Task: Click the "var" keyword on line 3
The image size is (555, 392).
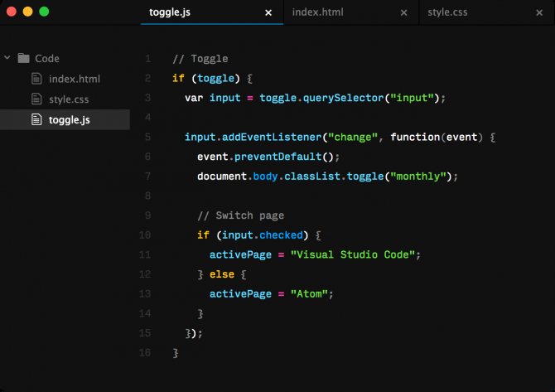Action: 194,98
